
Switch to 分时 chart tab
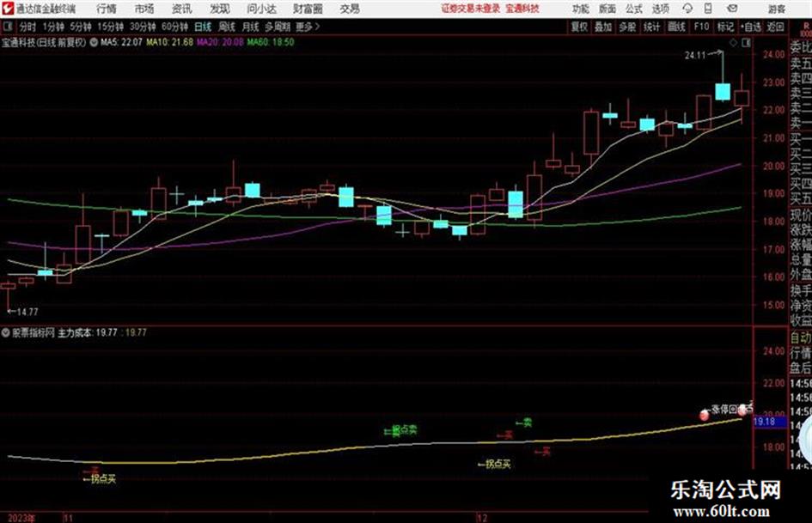pyautogui.click(x=28, y=27)
